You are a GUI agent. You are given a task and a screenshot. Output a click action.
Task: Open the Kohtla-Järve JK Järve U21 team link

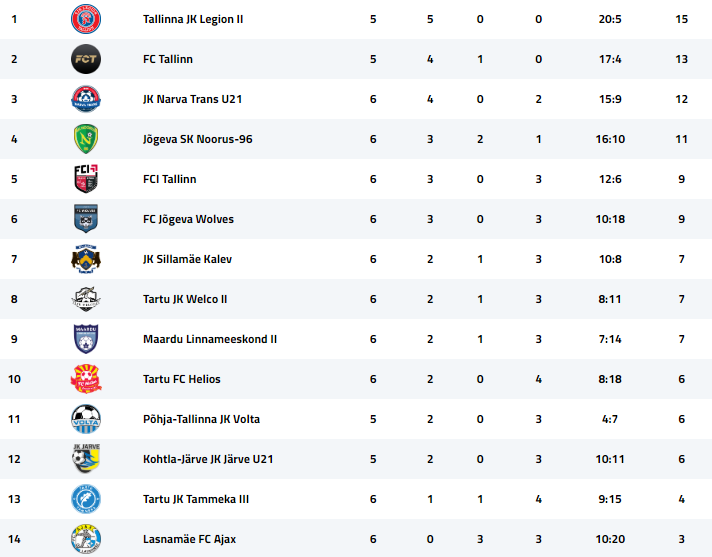tap(208, 459)
